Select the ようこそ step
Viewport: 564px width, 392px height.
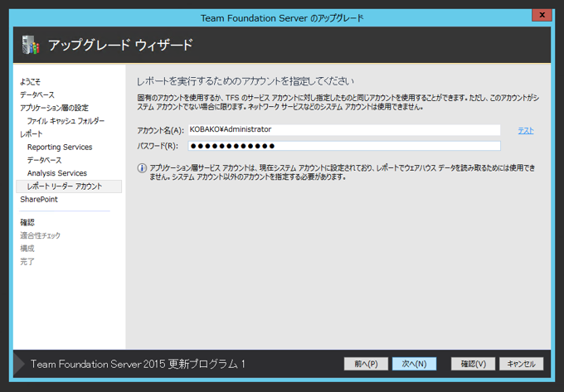30,81
